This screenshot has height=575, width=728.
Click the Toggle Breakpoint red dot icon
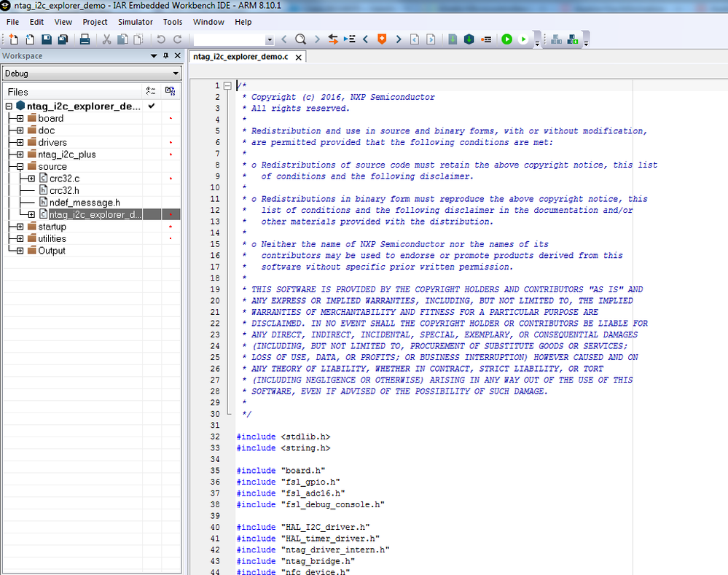(x=486, y=39)
